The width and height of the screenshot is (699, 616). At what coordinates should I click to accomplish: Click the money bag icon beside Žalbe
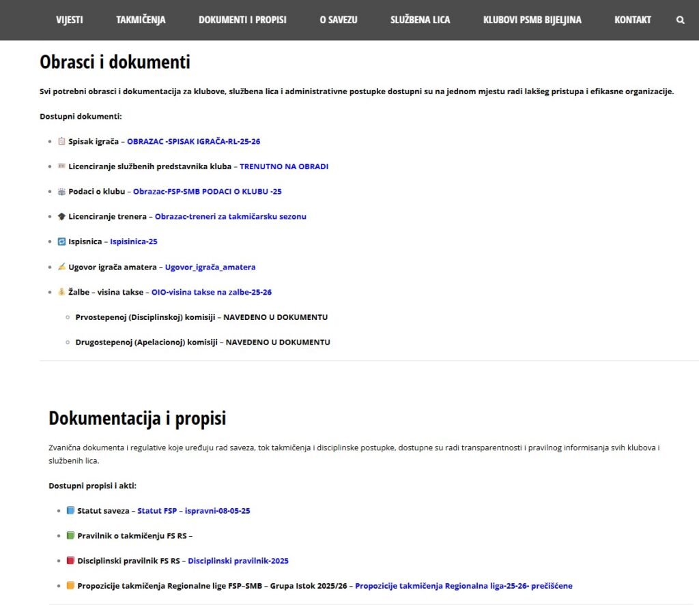pyautogui.click(x=61, y=292)
